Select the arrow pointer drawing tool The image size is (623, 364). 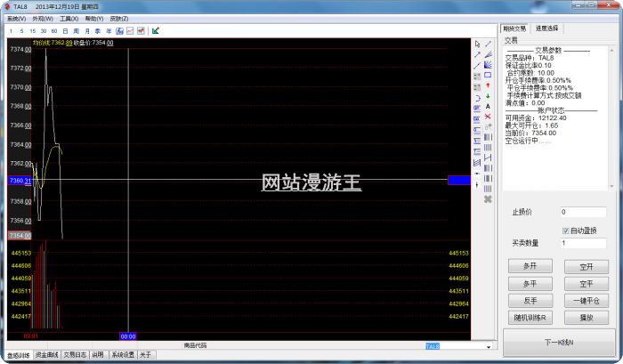478,44
